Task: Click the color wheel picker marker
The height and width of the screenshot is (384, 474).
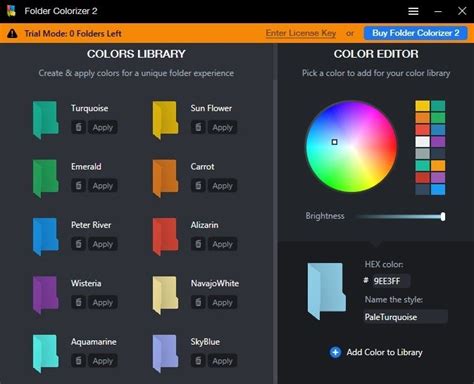Action: click(x=334, y=142)
